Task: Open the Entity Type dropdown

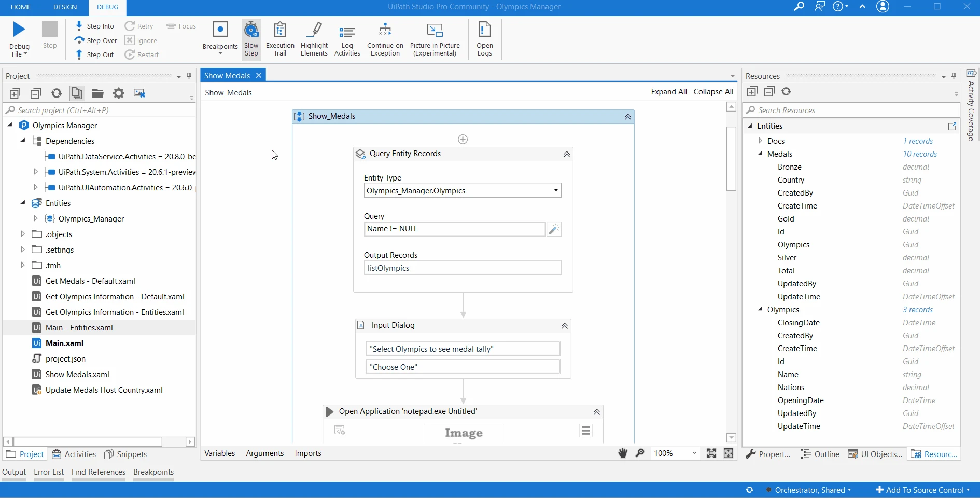Action: tap(556, 190)
